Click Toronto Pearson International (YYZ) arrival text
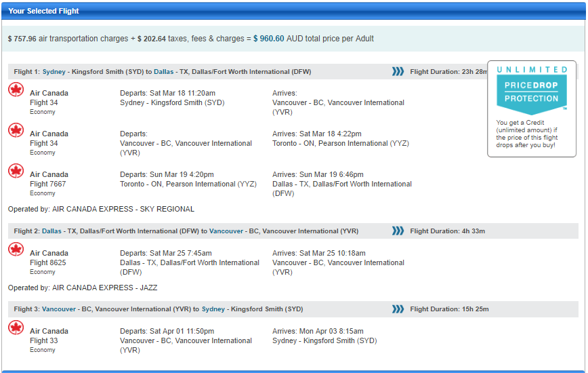This screenshot has width=588, height=373. 341,143
